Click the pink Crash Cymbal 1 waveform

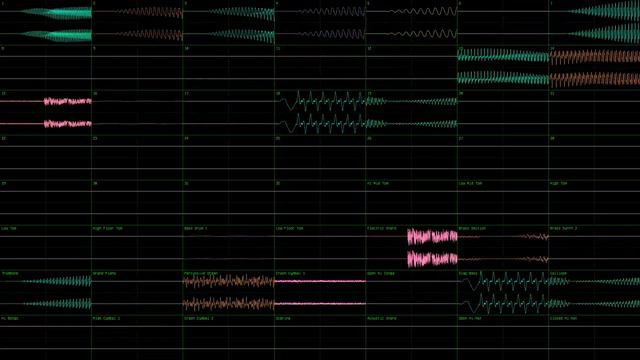pos(320,292)
